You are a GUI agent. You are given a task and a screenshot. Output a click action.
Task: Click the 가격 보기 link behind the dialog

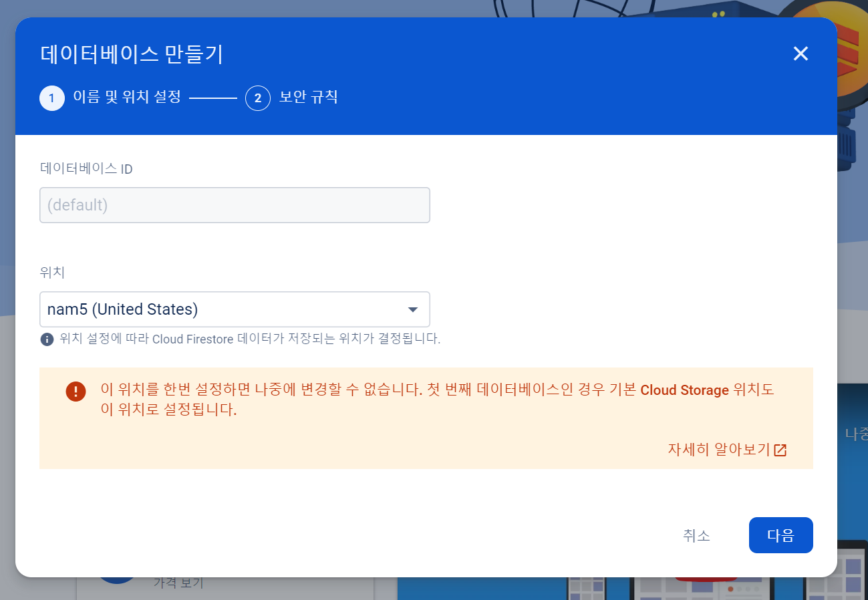tap(178, 583)
